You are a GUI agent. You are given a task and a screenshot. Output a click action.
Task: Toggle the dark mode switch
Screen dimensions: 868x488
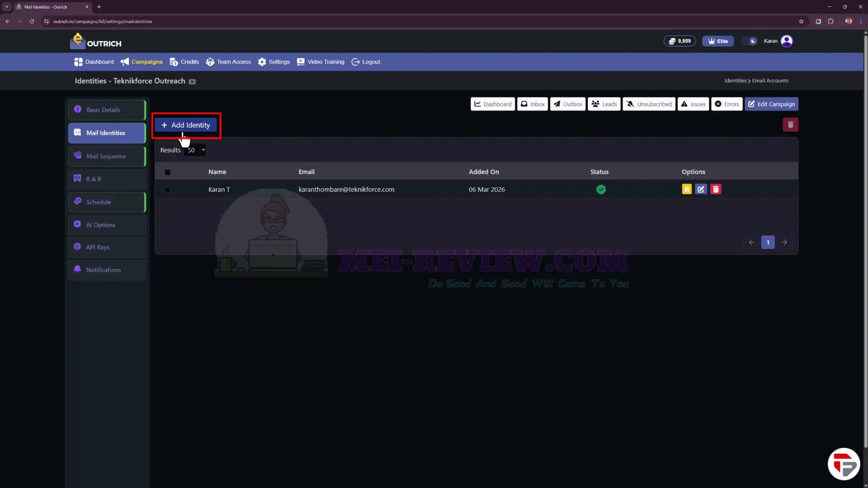tap(749, 41)
